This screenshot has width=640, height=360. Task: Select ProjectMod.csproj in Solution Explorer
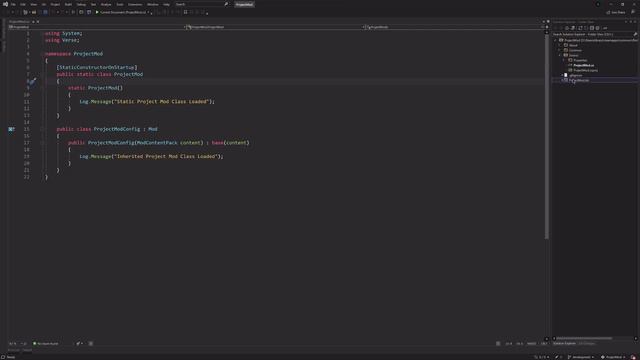[x=586, y=70]
